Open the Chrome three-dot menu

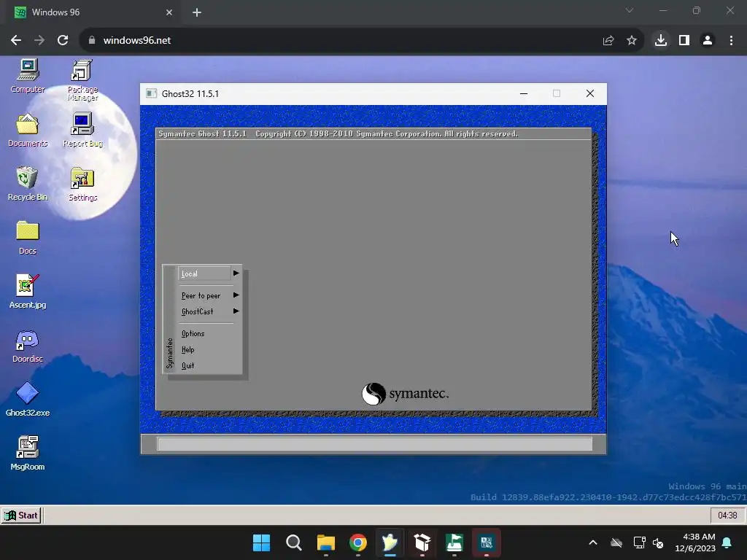click(731, 41)
